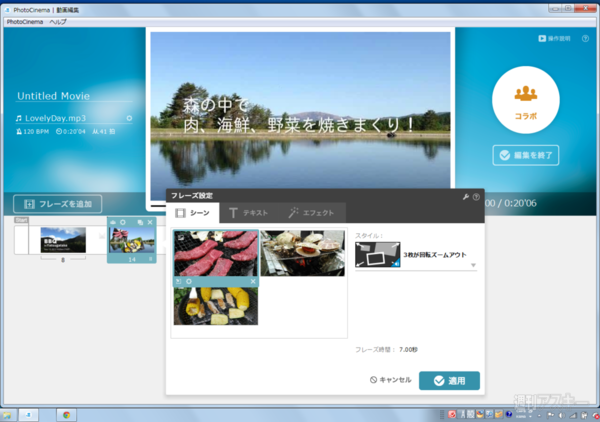
Task: Duplicate the selected timeline phrase using copy icon
Action: [140, 222]
